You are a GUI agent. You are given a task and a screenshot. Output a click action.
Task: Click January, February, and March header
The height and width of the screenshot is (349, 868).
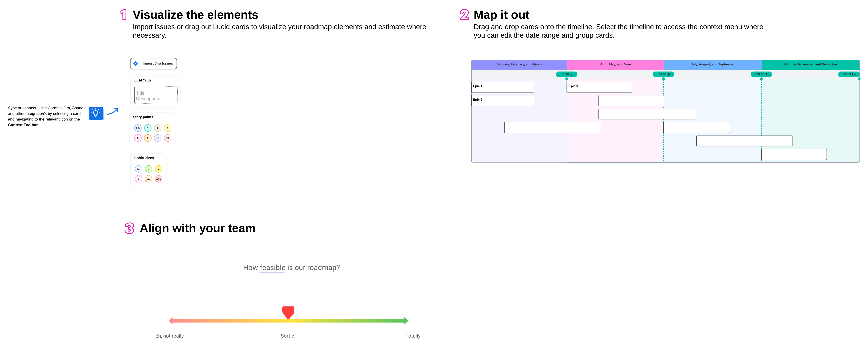click(519, 64)
